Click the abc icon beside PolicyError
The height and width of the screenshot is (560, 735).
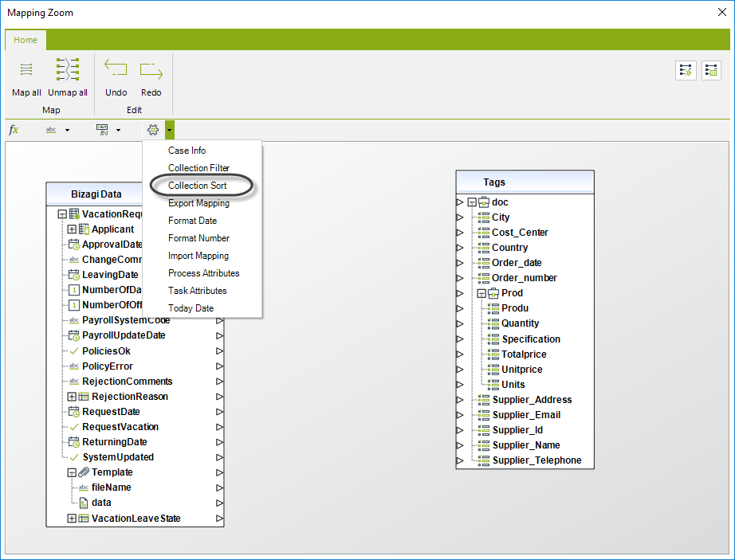[x=74, y=366]
